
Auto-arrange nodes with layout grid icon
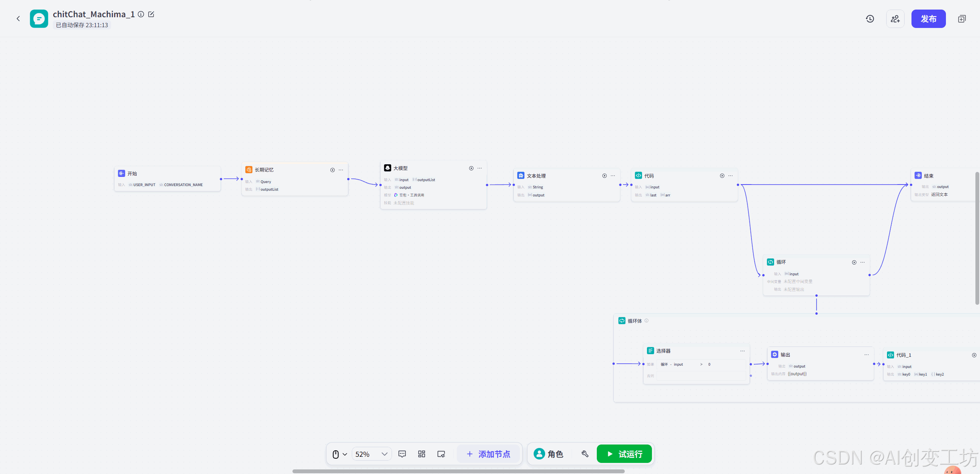point(421,454)
